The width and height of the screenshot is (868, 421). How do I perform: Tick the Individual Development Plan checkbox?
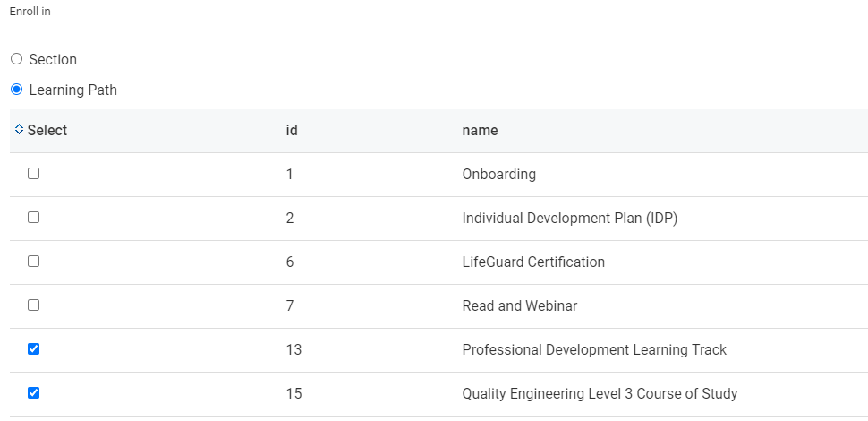34,218
